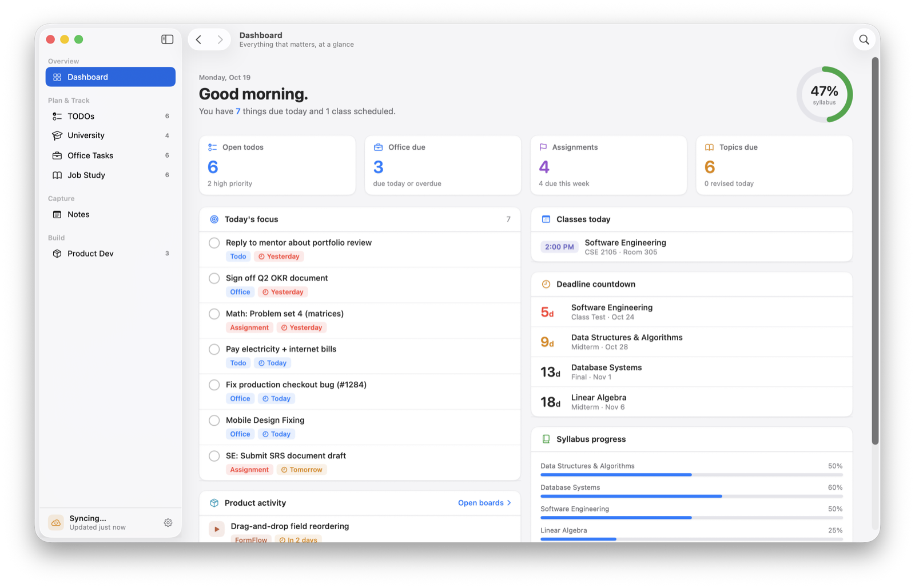Screen dimensions: 915x588
Task: Complete Math: Problem set 4 (matrices)
Action: pos(214,314)
